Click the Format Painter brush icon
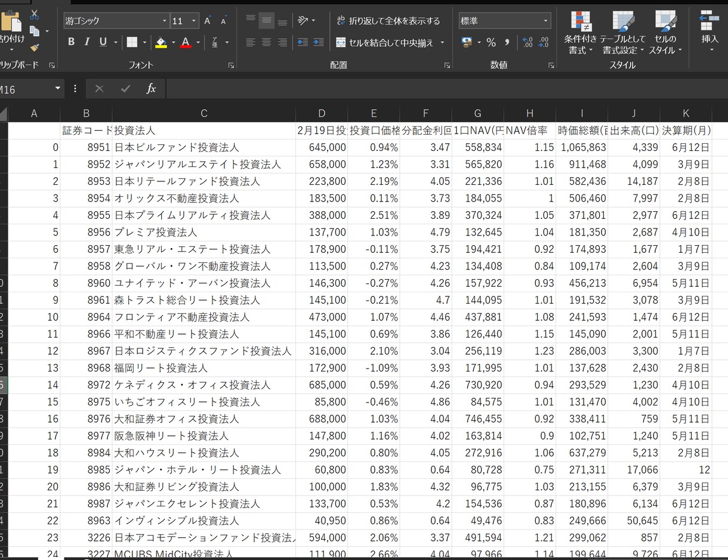The width and height of the screenshot is (728, 560). pos(35,47)
